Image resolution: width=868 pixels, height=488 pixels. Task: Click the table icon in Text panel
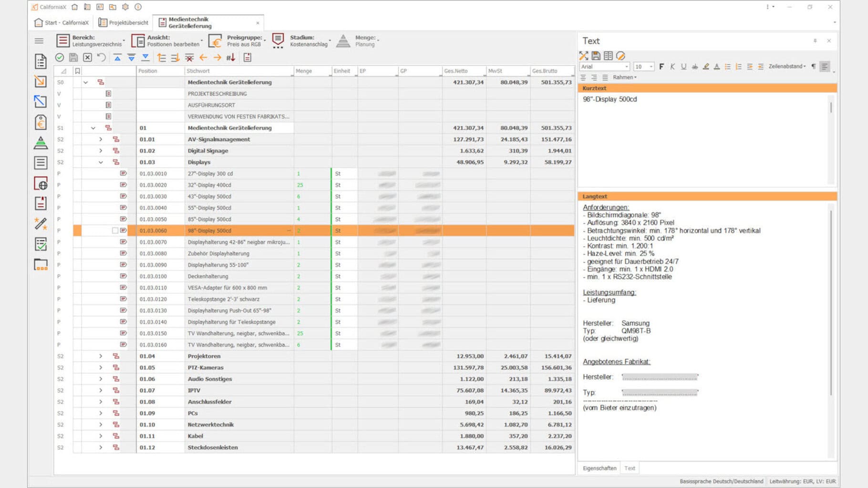[608, 56]
